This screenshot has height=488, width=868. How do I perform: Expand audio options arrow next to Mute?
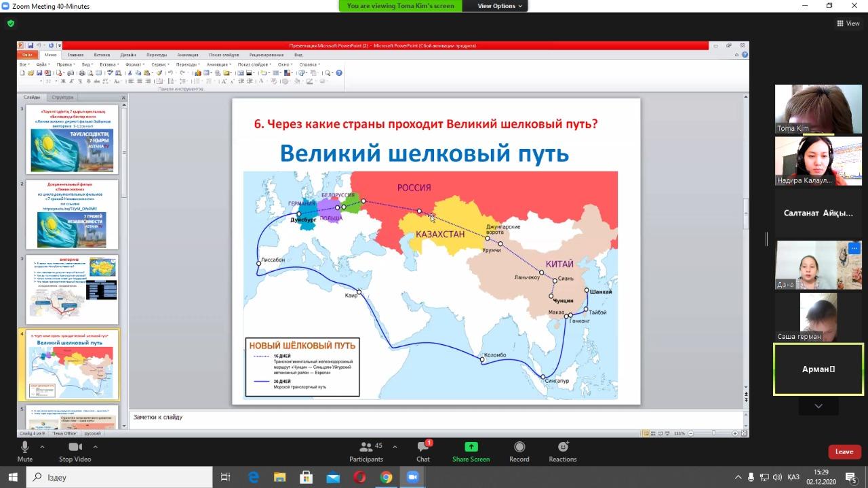pyautogui.click(x=42, y=447)
